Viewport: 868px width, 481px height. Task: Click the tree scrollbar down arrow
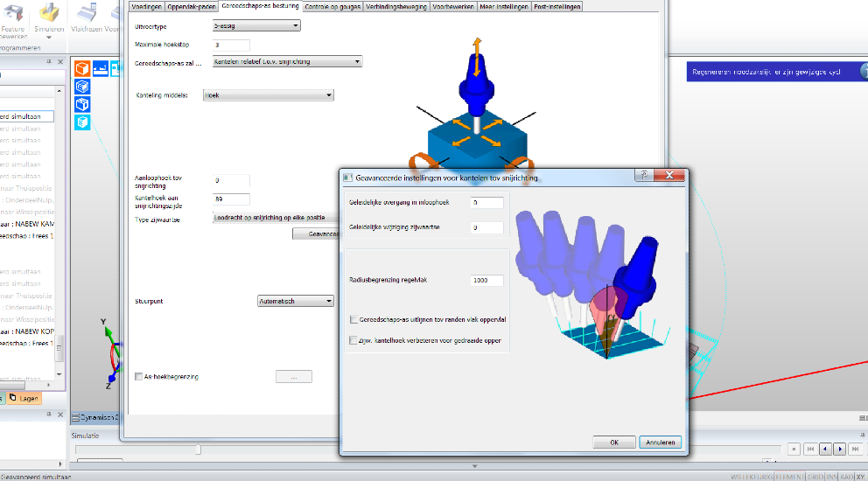click(59, 374)
